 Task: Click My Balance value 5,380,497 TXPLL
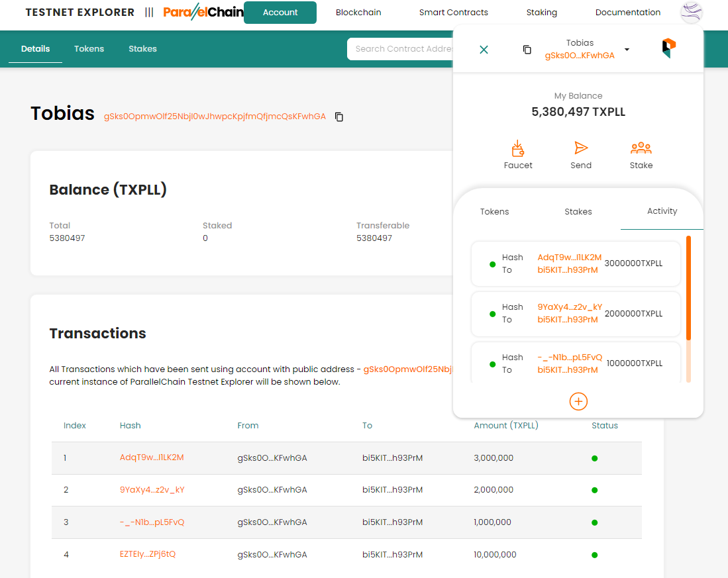coord(578,112)
